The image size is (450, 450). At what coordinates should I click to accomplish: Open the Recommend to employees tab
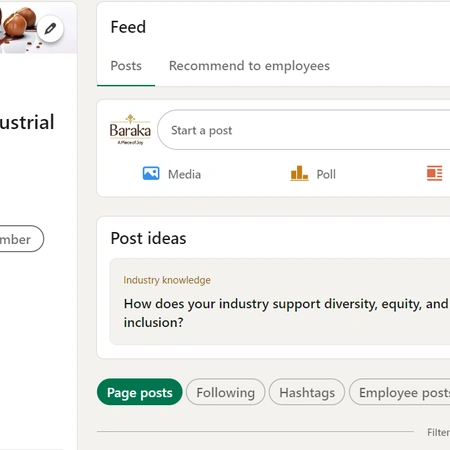tap(249, 66)
